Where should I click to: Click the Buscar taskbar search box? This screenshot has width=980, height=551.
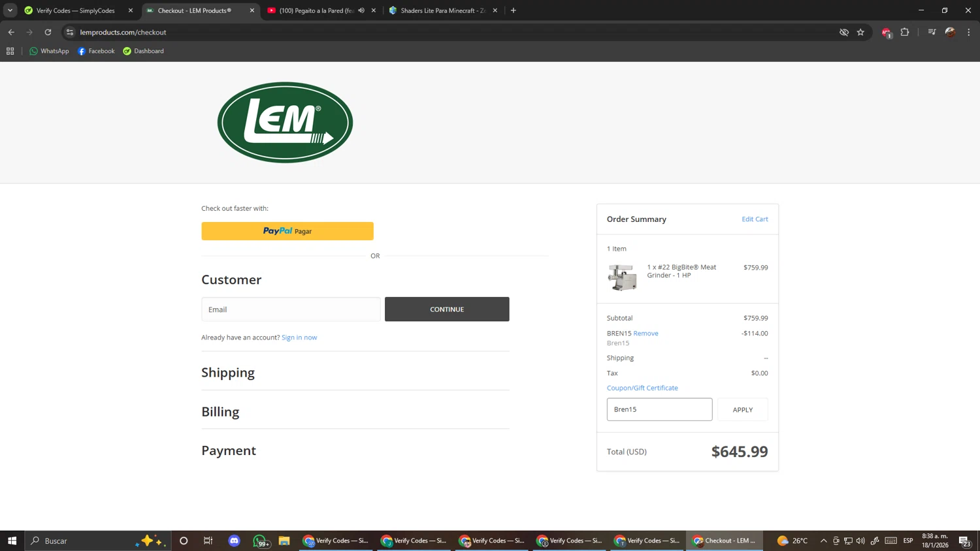point(98,541)
